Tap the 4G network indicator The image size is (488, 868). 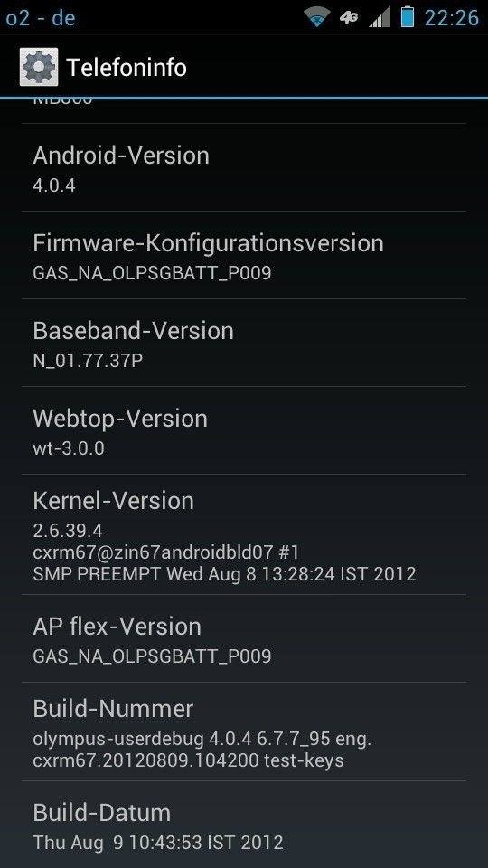349,18
